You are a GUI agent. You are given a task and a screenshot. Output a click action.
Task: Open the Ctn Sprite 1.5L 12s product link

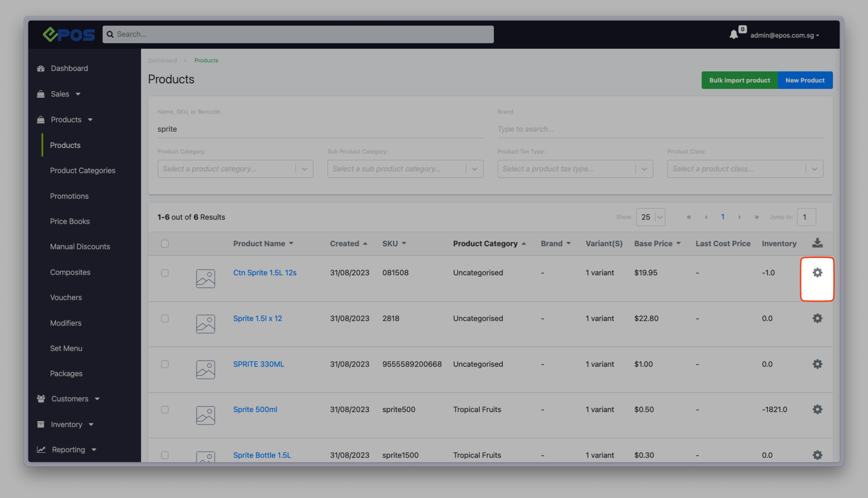coord(265,273)
